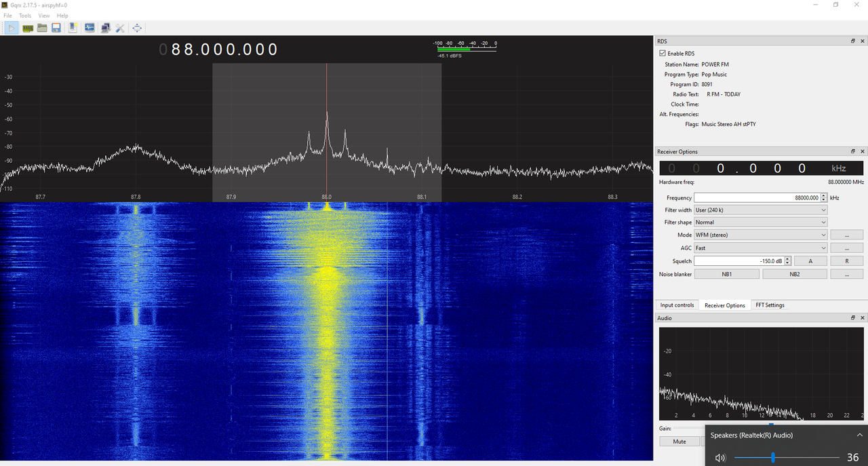Screen dimensions: 868x466
Task: Open the Mode dropdown showing WFM (stereo)
Action: pos(760,235)
